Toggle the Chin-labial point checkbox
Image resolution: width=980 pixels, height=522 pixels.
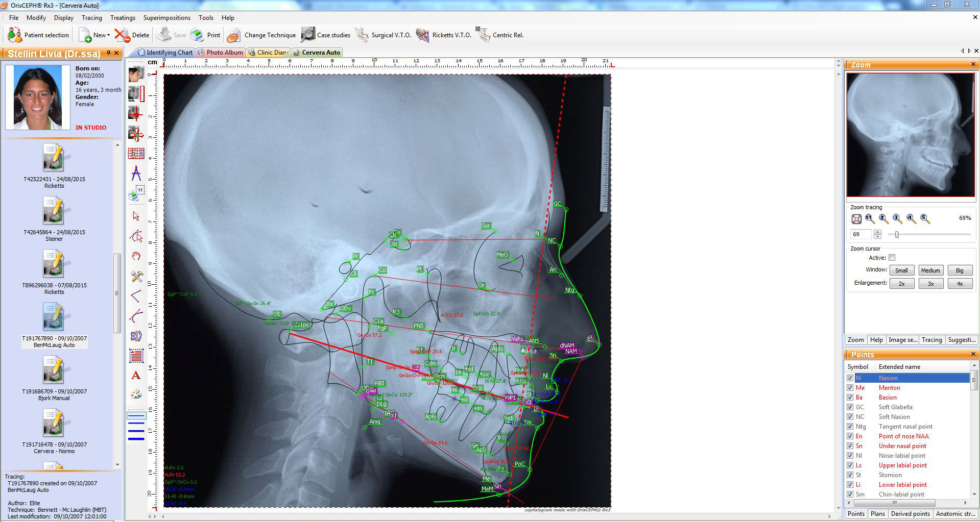(x=850, y=494)
